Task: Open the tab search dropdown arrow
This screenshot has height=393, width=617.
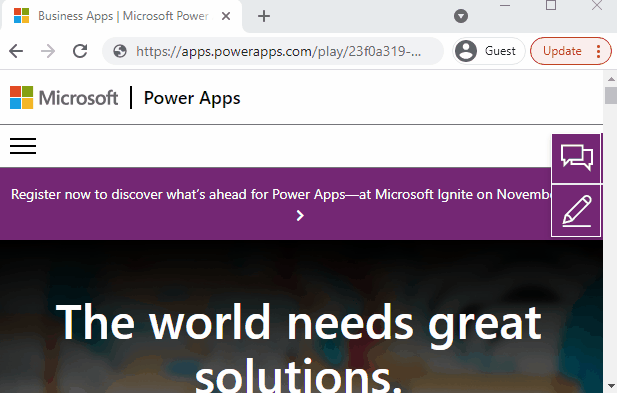Action: [461, 16]
